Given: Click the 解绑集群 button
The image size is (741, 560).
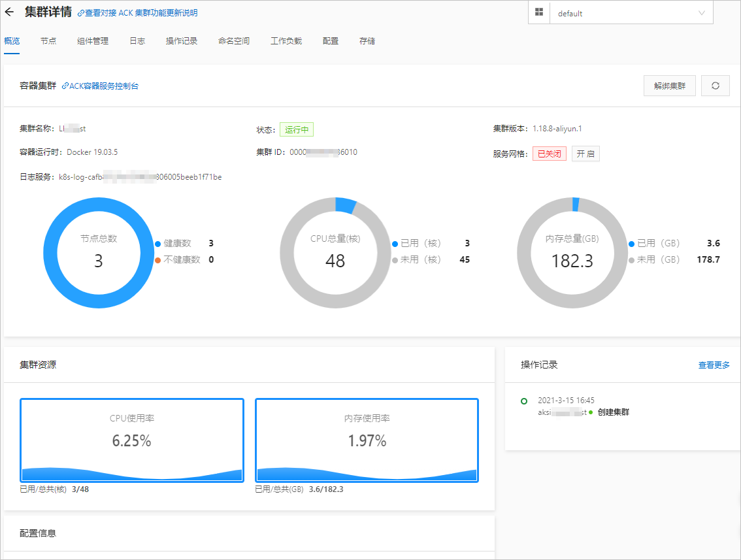Looking at the screenshot, I should tap(669, 86).
